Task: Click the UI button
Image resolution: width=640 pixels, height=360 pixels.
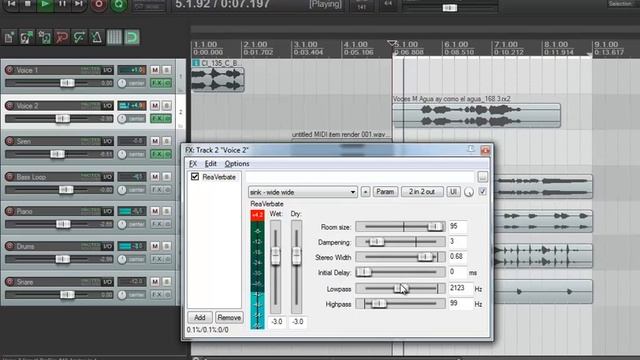Action: point(453,192)
